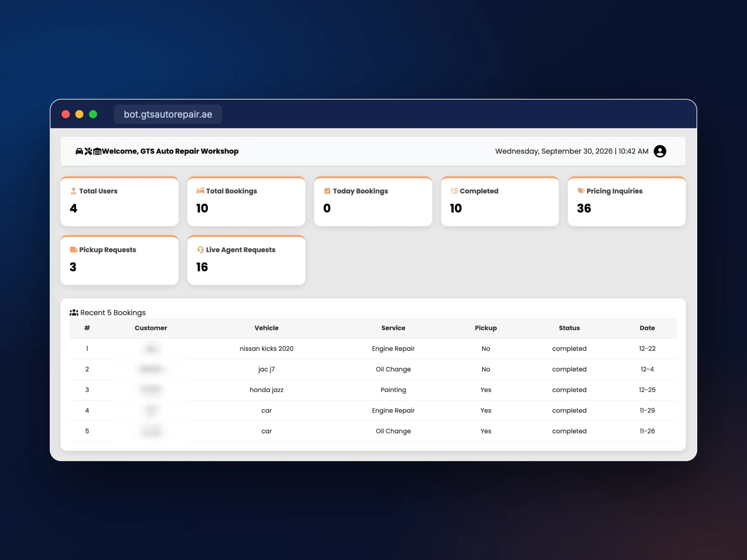Click the 12-22 date cell
Viewport: 747px width, 560px height.
647,348
